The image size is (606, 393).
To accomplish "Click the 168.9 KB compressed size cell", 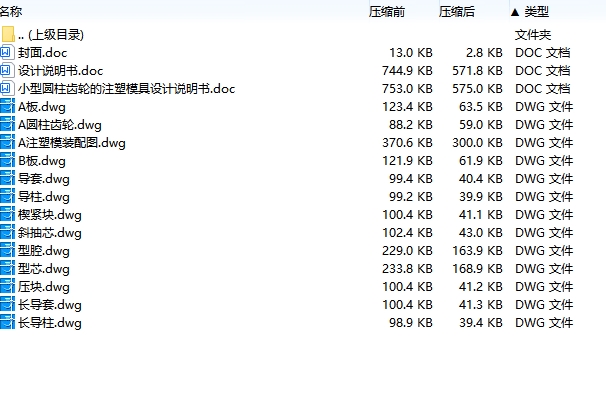I will click(x=478, y=269).
